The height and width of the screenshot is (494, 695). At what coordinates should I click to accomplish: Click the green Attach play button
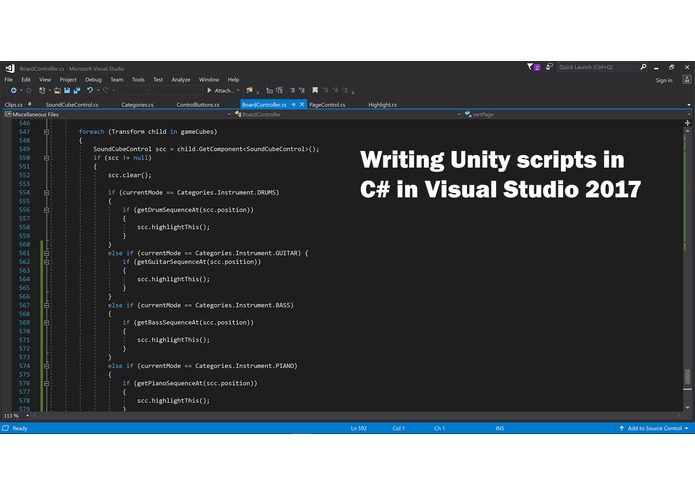tap(209, 90)
